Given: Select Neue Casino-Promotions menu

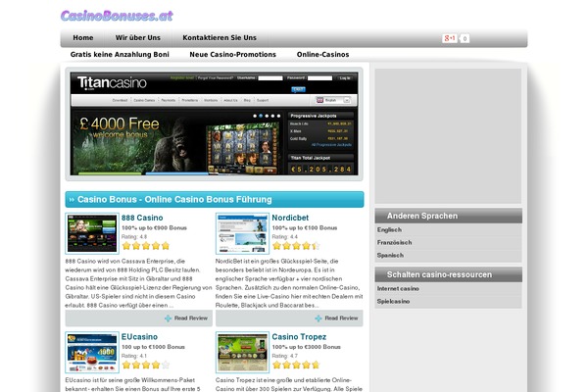Looking at the screenshot, I should (x=232, y=55).
